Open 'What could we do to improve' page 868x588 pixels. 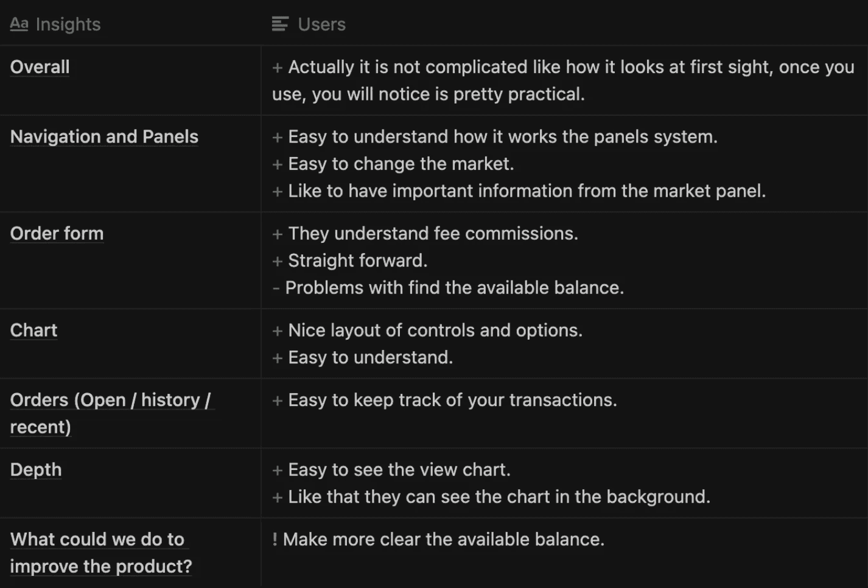click(101, 553)
